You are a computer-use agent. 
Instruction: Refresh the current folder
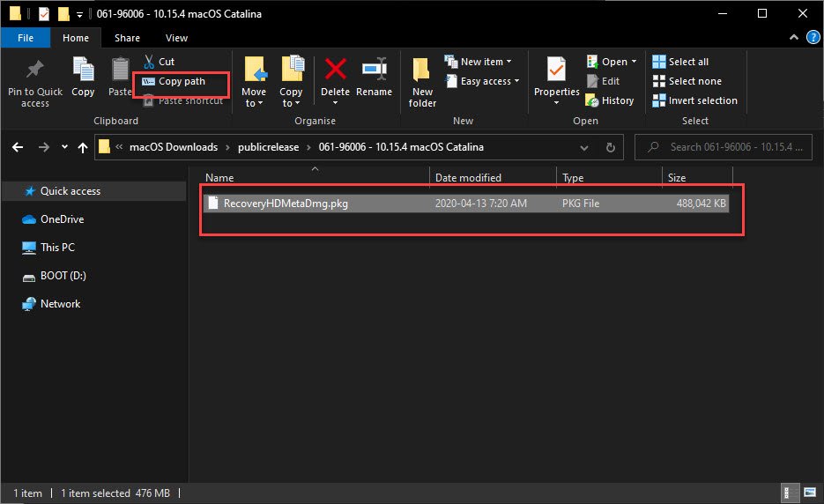tap(610, 148)
